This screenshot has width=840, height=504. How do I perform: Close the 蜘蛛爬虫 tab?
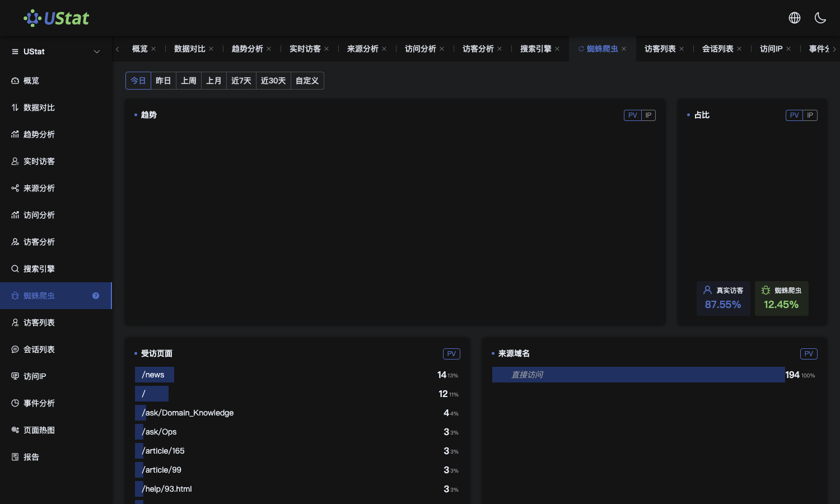coord(624,49)
